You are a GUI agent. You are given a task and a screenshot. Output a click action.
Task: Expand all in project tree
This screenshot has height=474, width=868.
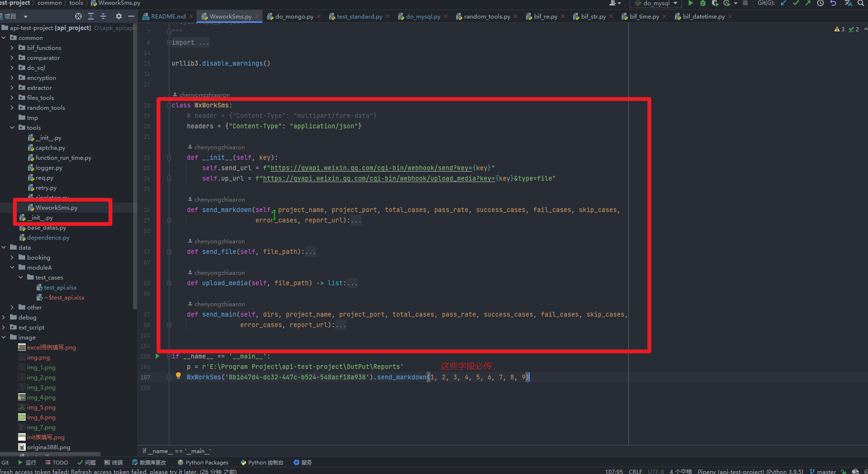click(x=91, y=16)
